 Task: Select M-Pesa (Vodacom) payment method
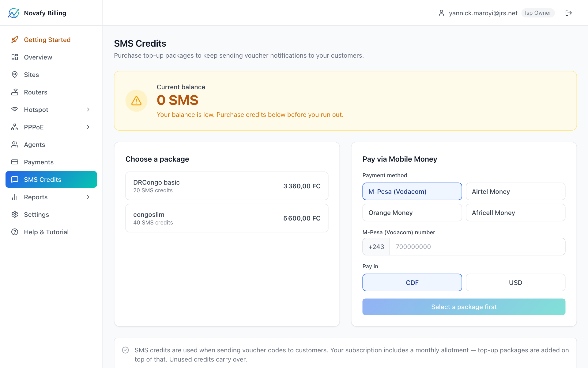[x=412, y=191]
